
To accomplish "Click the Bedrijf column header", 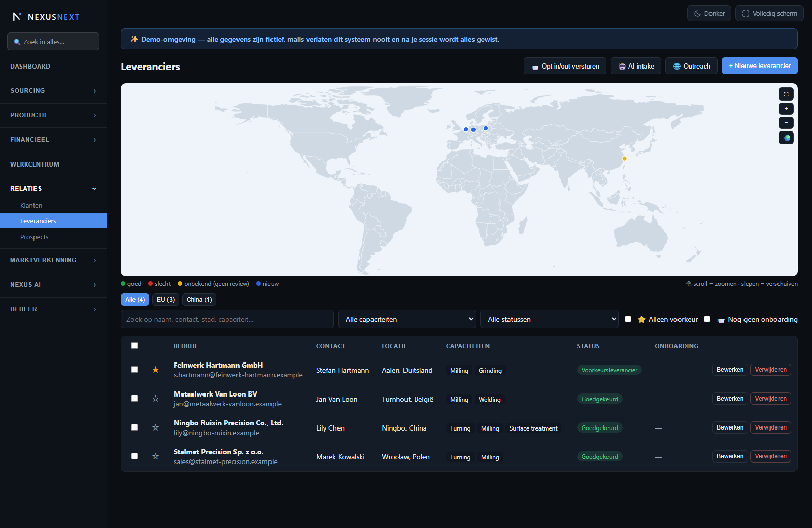I will click(186, 346).
